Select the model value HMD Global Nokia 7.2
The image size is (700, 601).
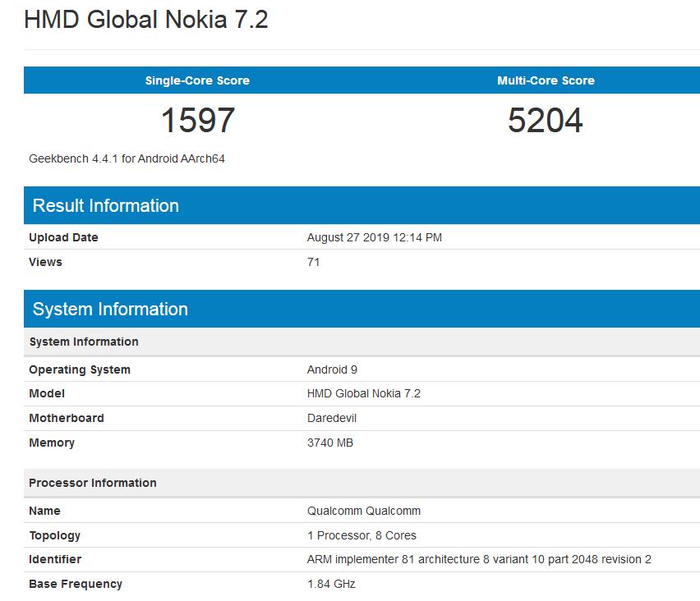click(x=364, y=393)
